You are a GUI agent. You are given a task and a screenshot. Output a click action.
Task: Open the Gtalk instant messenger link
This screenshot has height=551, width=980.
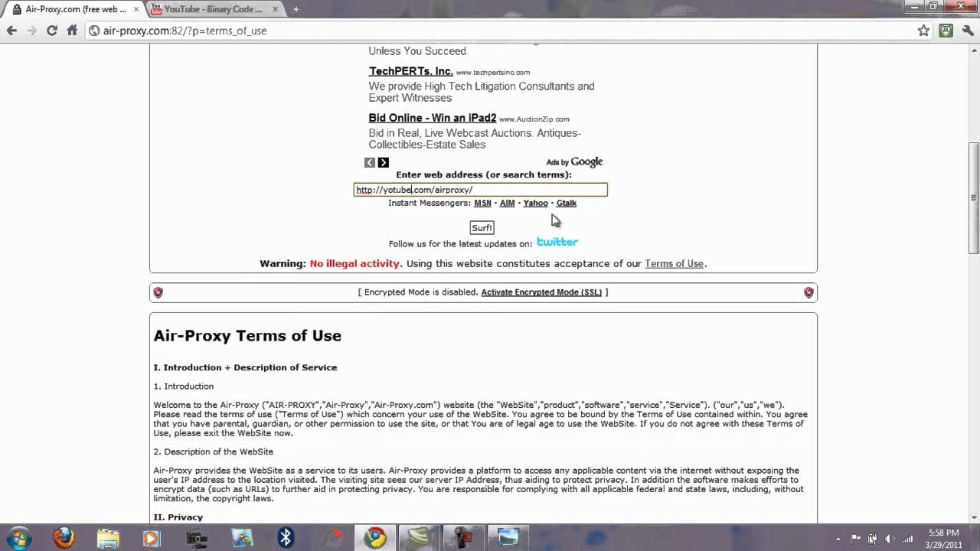[566, 203]
